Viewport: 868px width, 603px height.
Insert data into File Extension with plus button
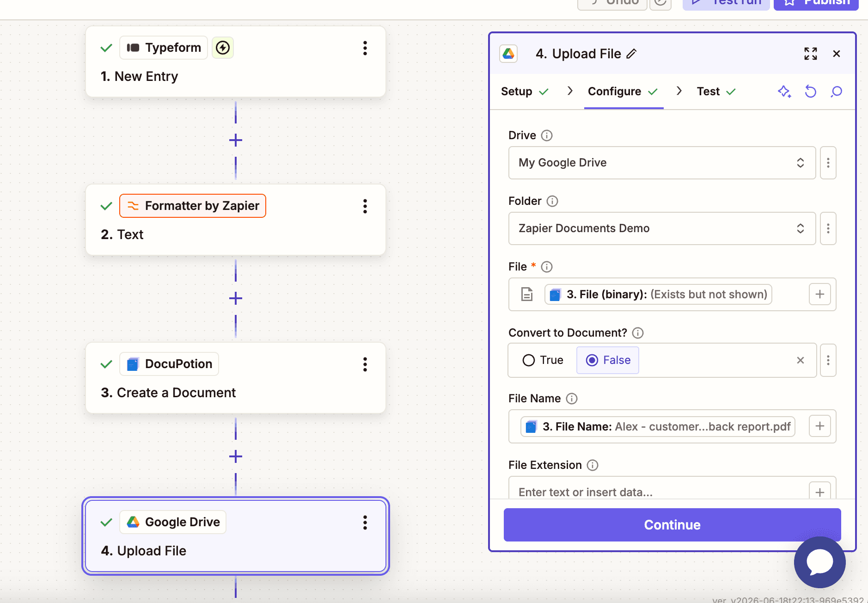tap(820, 491)
